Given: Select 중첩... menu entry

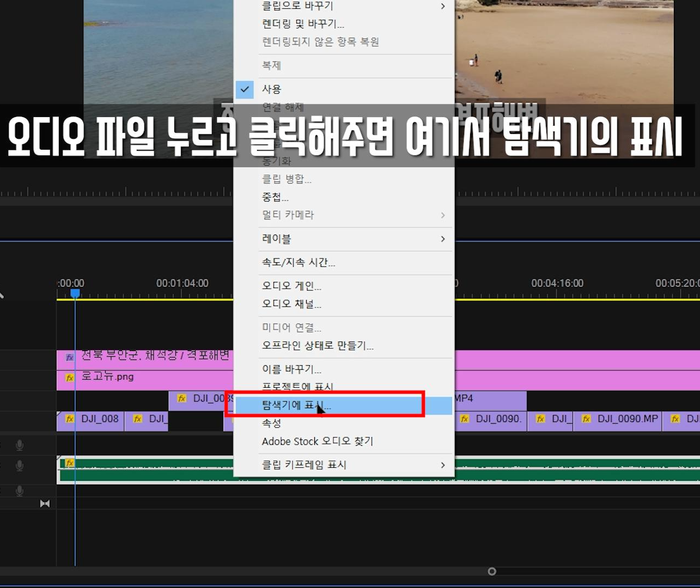Looking at the screenshot, I should 275,197.
